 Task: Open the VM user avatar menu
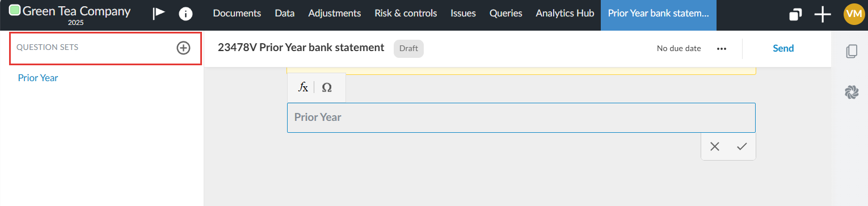point(854,15)
